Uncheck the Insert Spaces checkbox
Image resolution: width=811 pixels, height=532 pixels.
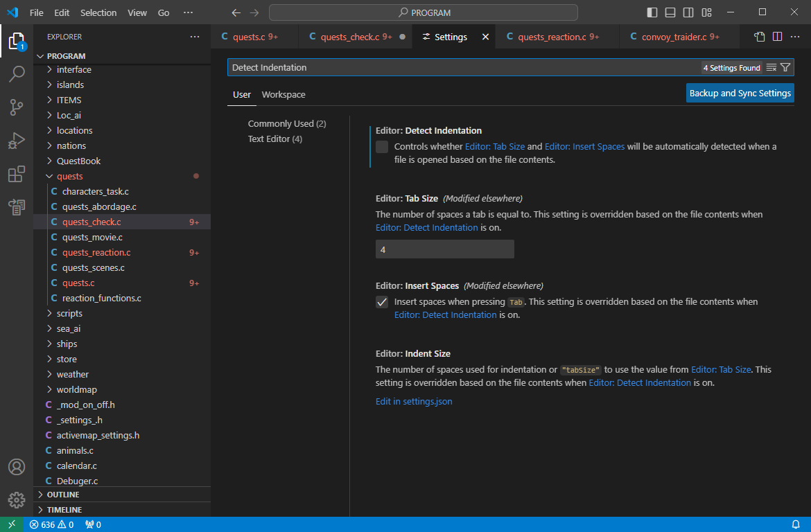382,302
